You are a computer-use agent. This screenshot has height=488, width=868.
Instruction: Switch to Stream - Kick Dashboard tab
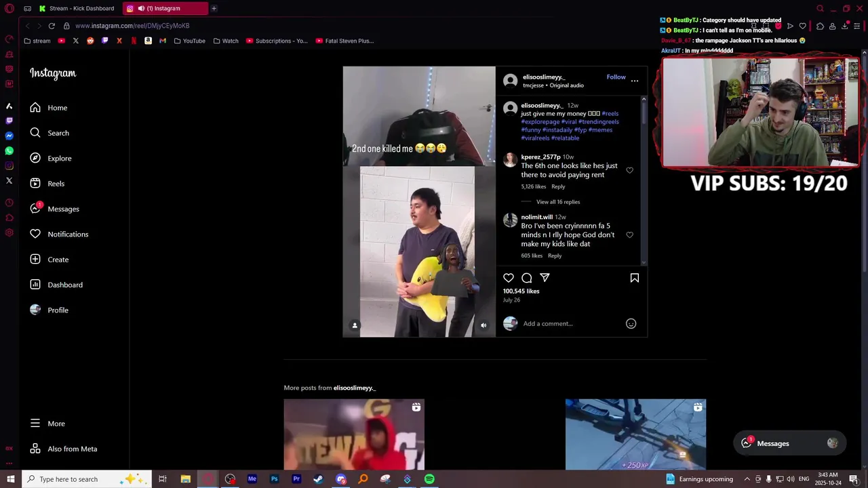(78, 8)
